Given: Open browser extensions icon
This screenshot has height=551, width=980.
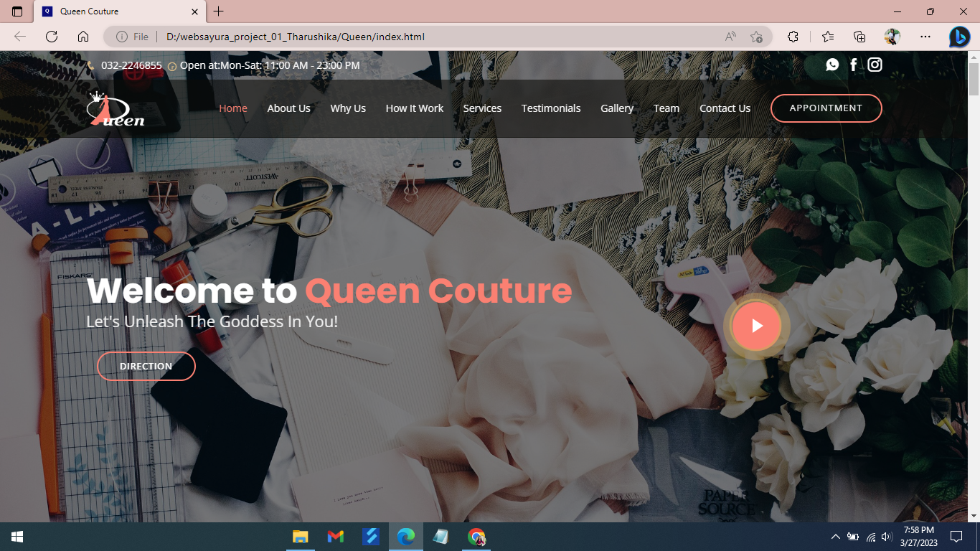Looking at the screenshot, I should (792, 36).
